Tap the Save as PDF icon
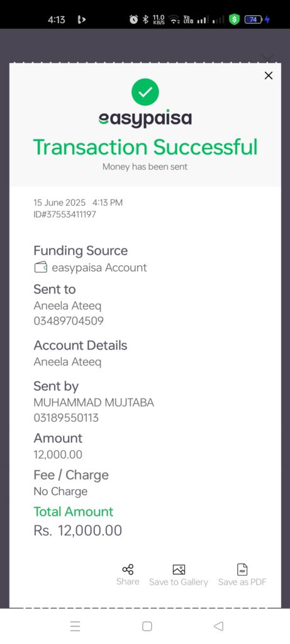290x644 pixels. 242,569
